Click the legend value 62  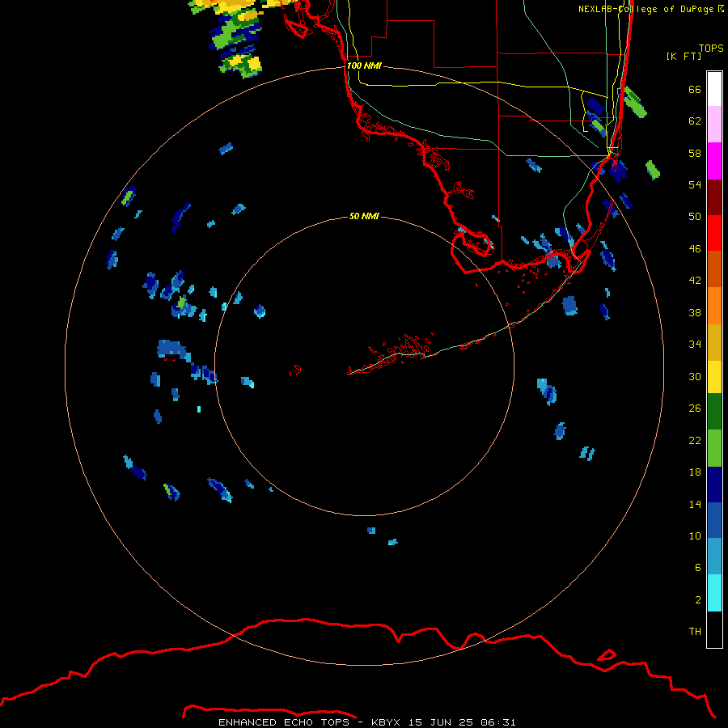695,121
